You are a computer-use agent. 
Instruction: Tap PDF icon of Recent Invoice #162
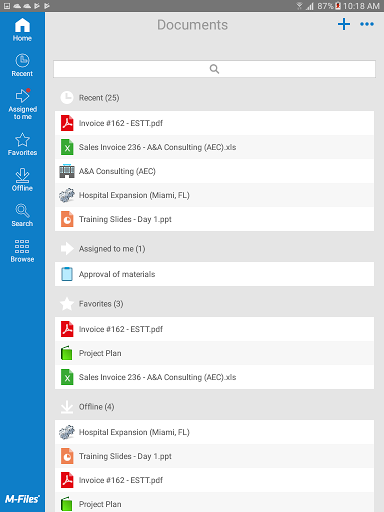pyautogui.click(x=67, y=123)
